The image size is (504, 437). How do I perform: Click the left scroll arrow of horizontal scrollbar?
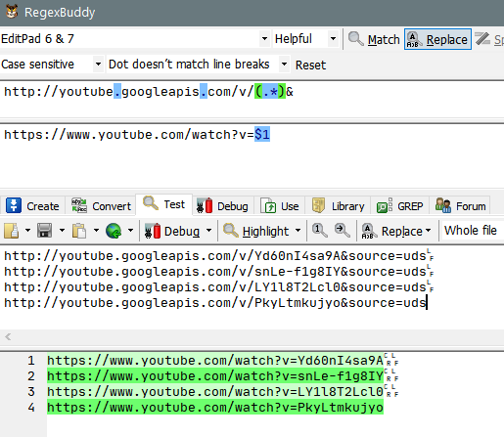[x=8, y=336]
